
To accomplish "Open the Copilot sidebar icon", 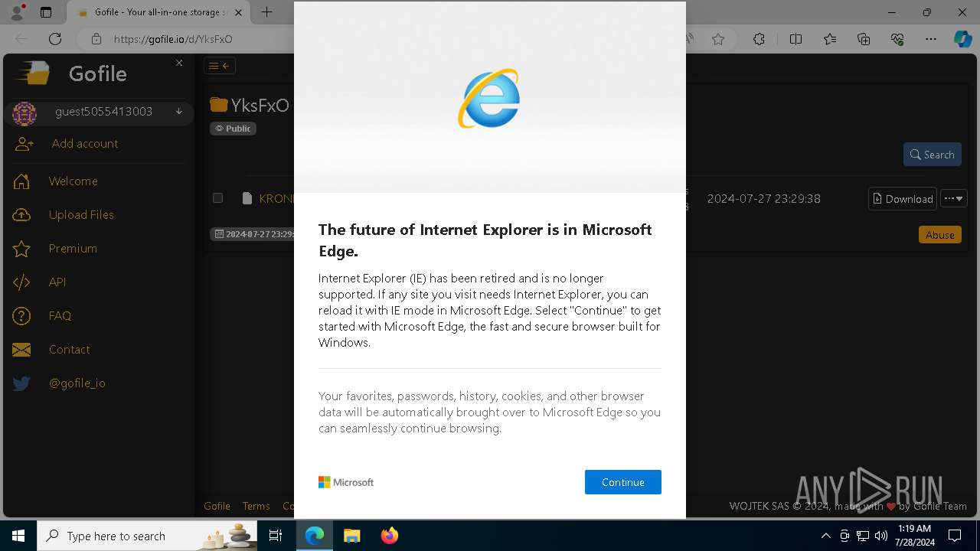I will (962, 39).
